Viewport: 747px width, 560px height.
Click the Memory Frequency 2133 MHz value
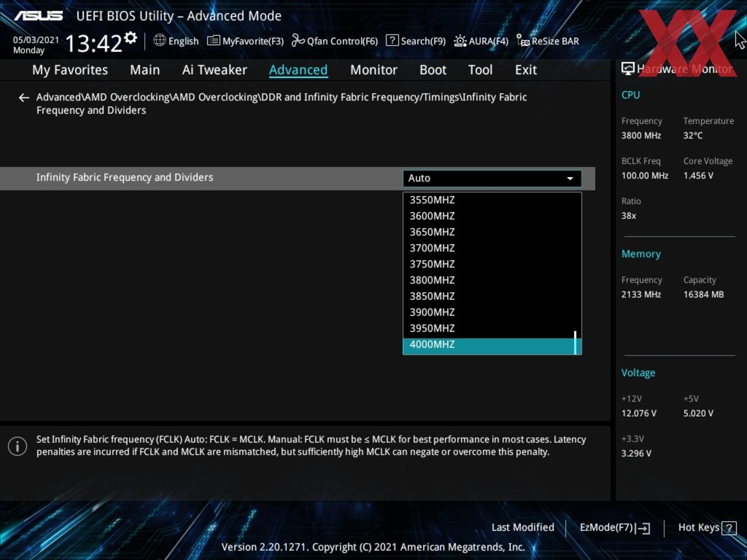click(641, 294)
